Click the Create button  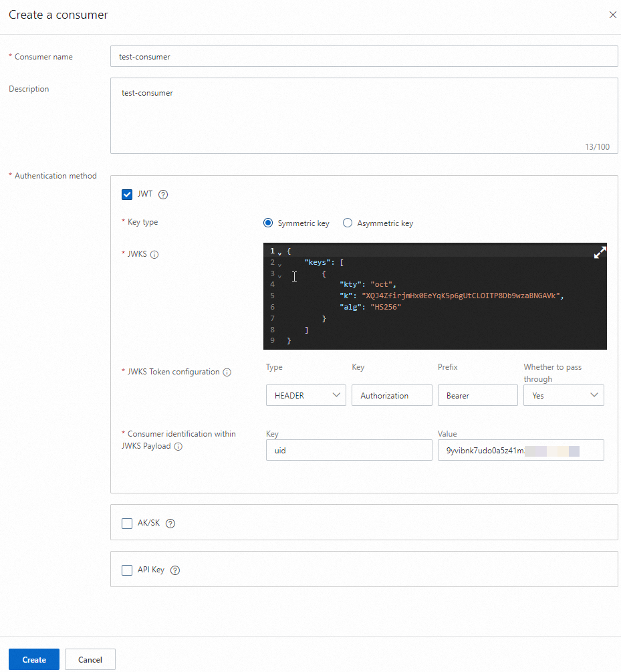click(x=33, y=659)
